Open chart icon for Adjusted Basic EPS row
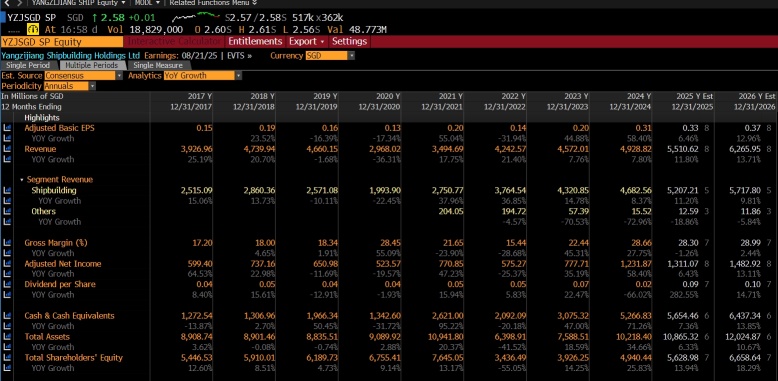The image size is (778, 381). 7,128
